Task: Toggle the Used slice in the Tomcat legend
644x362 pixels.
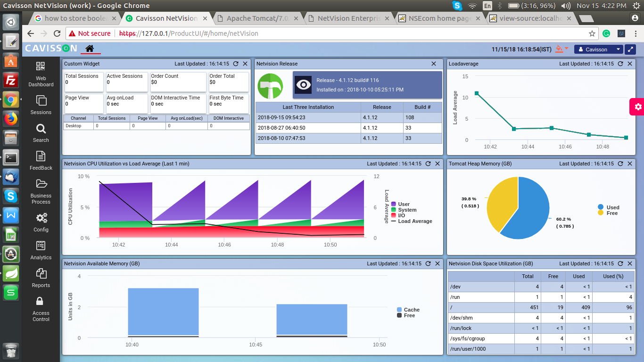Action: pyautogui.click(x=609, y=207)
